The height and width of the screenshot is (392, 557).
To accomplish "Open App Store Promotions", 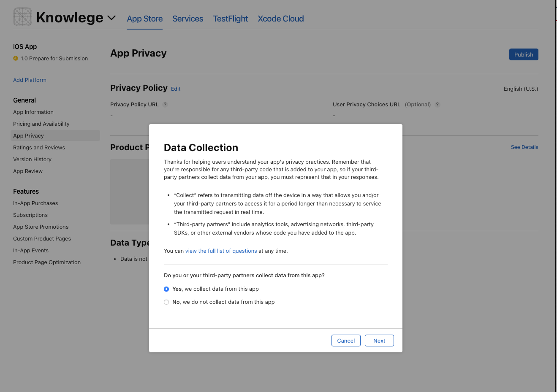I will point(41,227).
